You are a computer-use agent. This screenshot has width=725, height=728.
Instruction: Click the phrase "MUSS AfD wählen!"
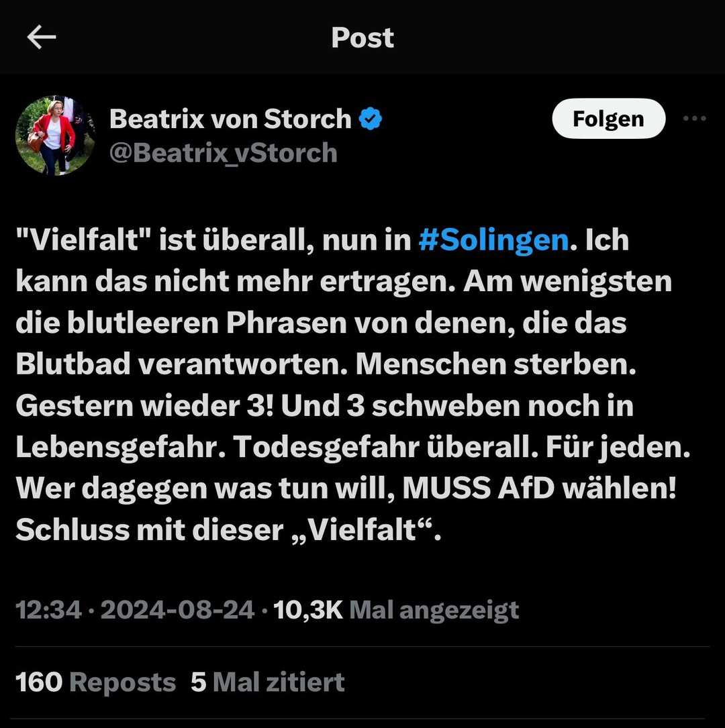pyautogui.click(x=538, y=488)
